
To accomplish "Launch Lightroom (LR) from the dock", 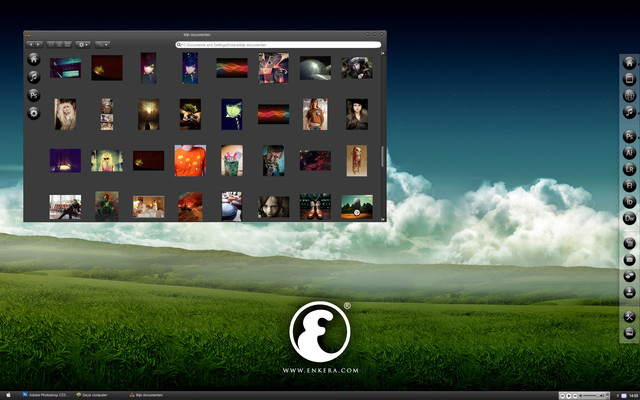I will [x=629, y=169].
